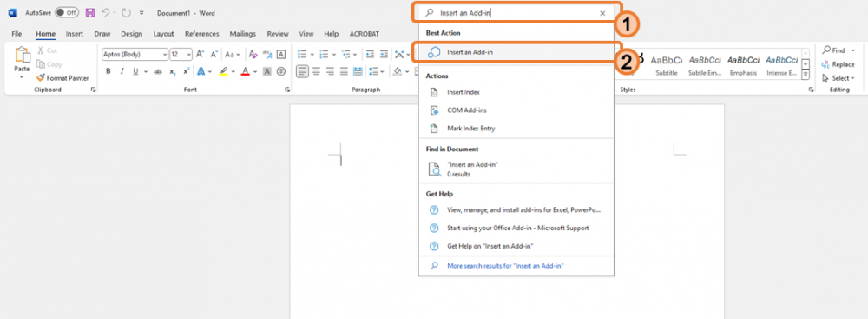Viewport: 868px width, 319px height.
Task: Toggle Strikethrough formatting
Action: point(158,71)
